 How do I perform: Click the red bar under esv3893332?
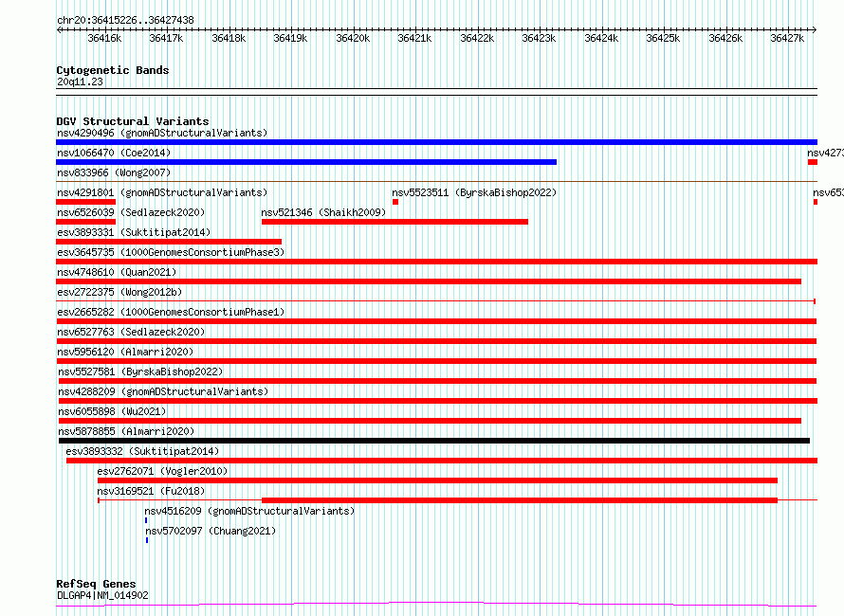(x=442, y=462)
